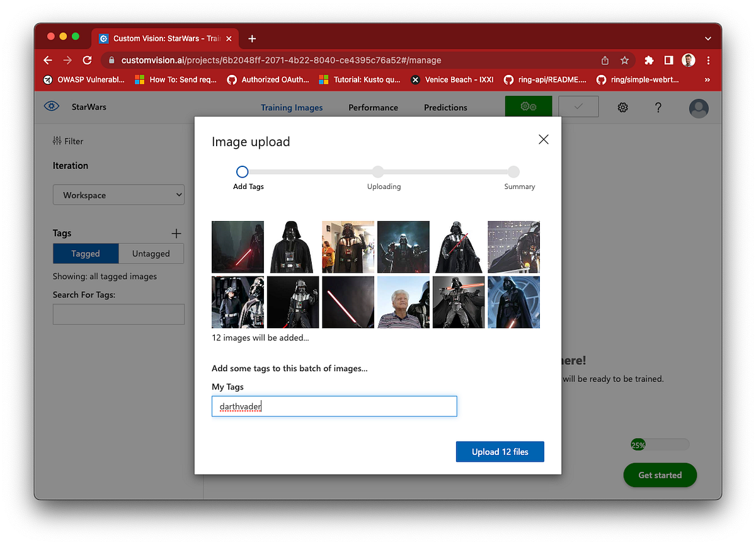Open Tutorial: Kusto qu... bookmark
756x545 pixels.
pyautogui.click(x=360, y=80)
